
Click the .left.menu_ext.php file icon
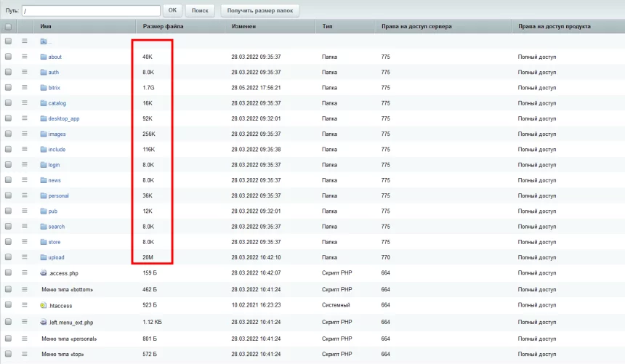click(44, 322)
